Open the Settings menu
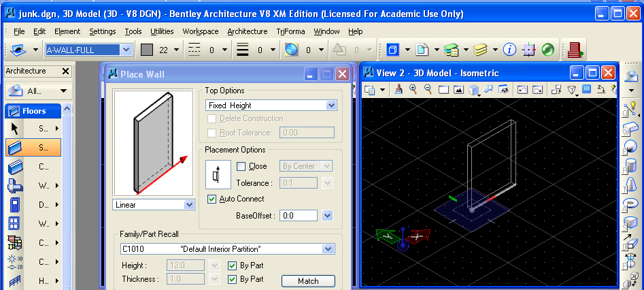Viewport: 644px width, 290px height. point(103,31)
